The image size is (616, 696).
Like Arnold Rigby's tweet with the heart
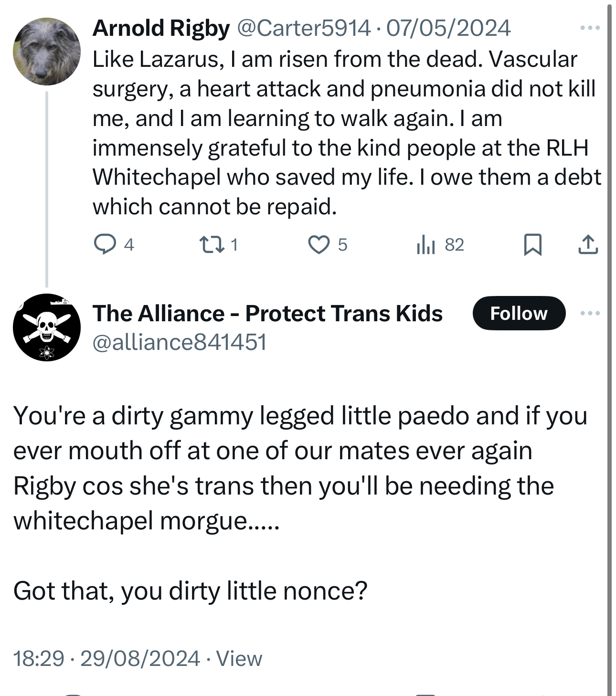click(318, 245)
